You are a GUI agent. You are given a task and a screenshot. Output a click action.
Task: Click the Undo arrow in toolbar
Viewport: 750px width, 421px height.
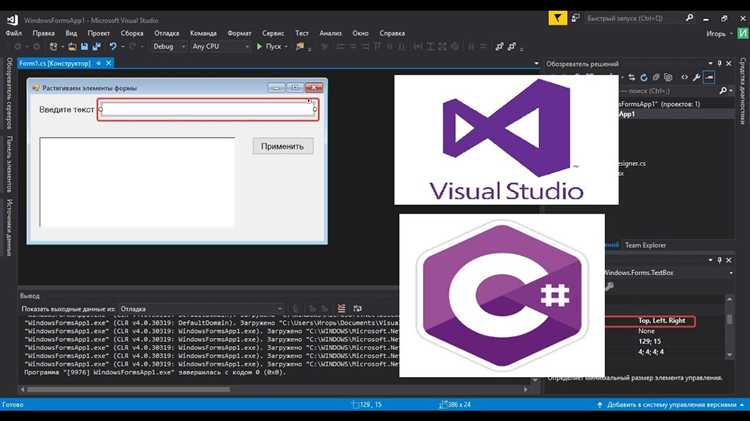point(113,46)
